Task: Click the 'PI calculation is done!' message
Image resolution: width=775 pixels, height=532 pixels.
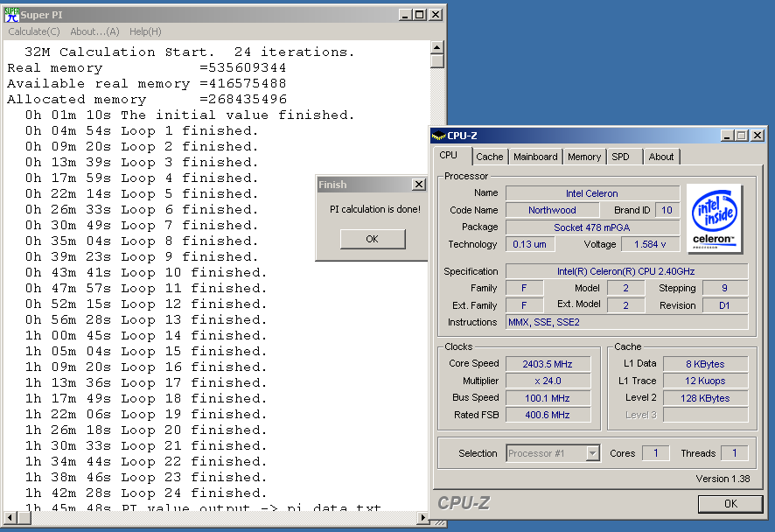Action: (x=375, y=209)
